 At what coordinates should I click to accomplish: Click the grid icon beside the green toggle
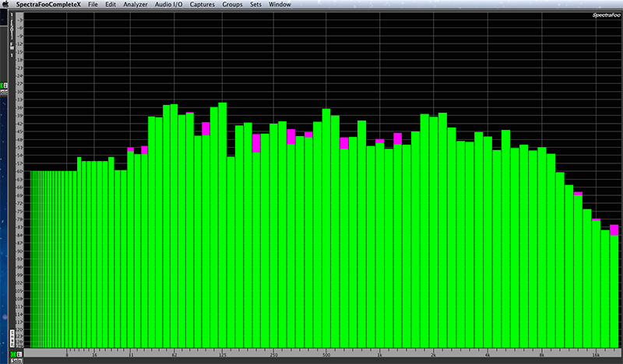19,354
